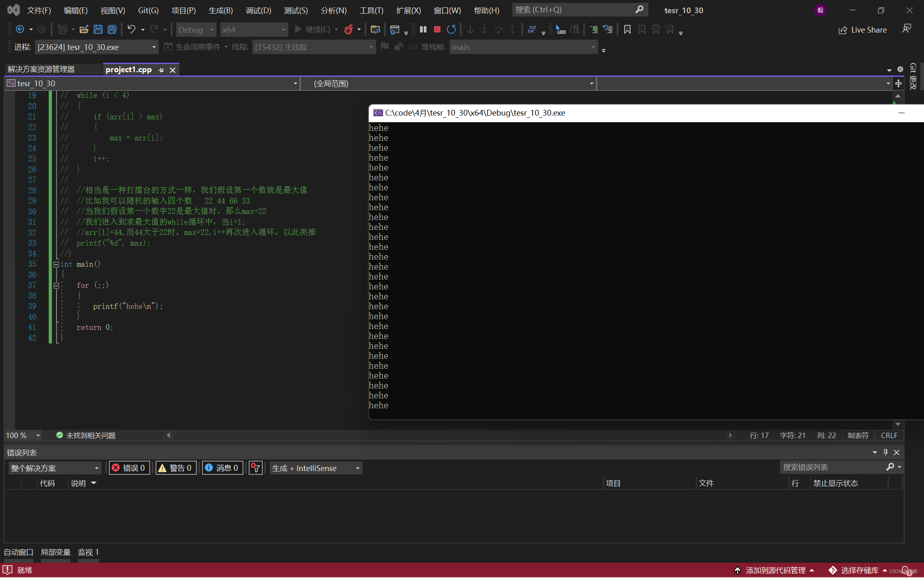This screenshot has height=578, width=924.
Task: Toggle the Errors 0 filter
Action: [129, 468]
